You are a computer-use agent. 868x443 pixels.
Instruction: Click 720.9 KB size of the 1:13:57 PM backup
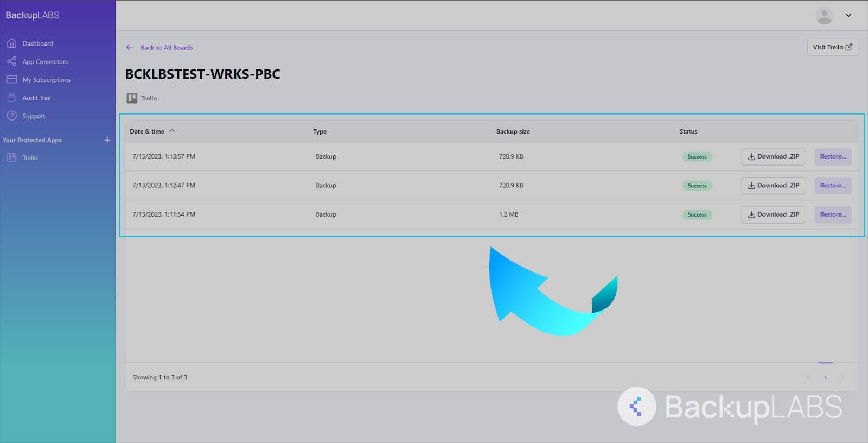tap(511, 156)
